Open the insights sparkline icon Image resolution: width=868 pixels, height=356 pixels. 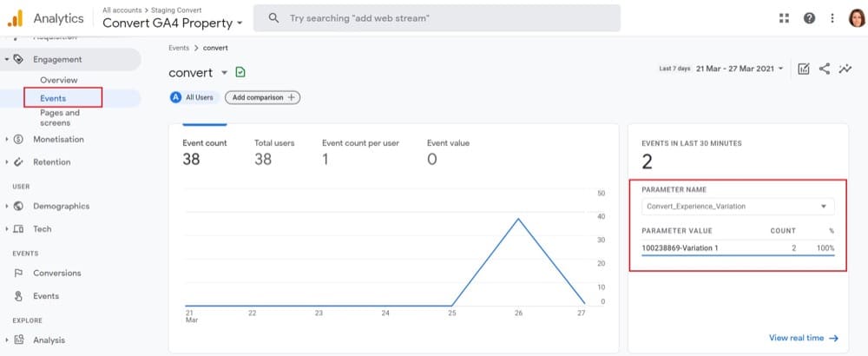845,69
